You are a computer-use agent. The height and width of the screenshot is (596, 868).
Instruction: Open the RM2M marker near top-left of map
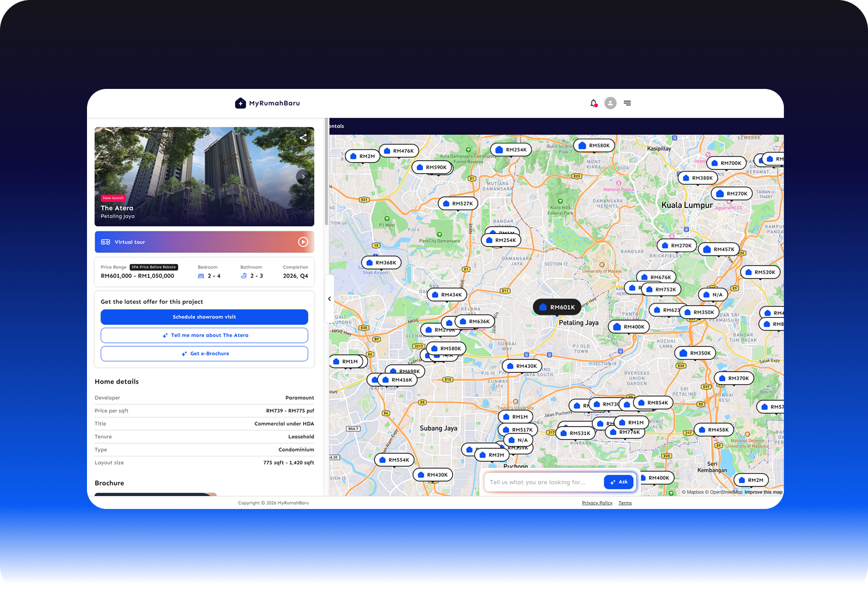click(x=362, y=156)
